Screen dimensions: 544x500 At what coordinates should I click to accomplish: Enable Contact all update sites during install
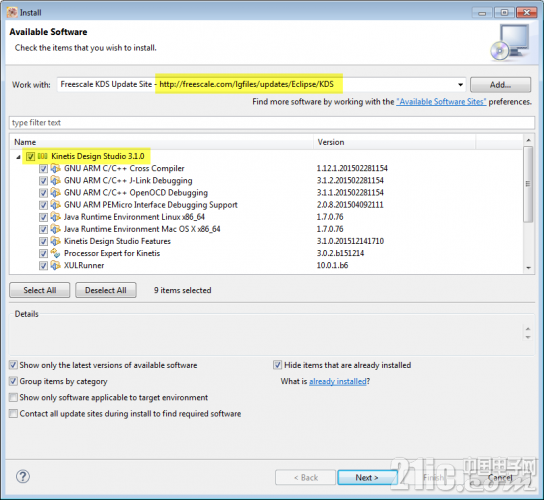[13, 414]
